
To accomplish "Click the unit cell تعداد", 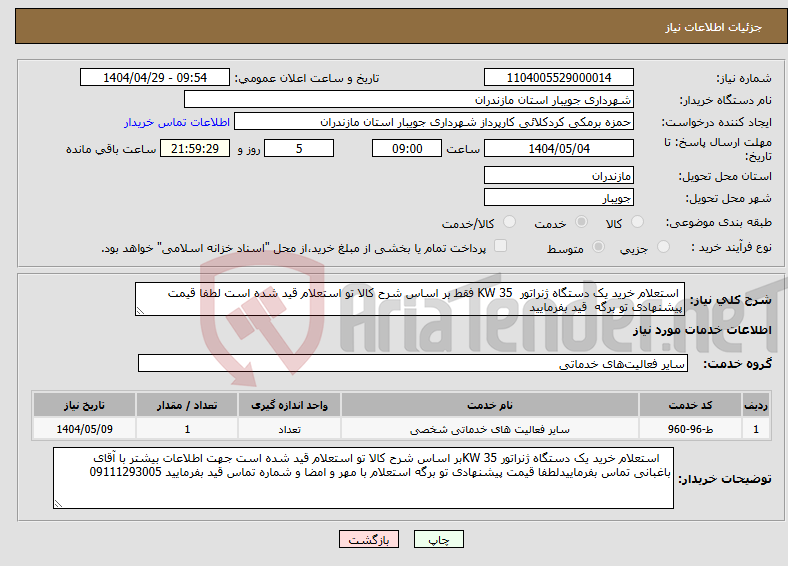I will 289,429.
